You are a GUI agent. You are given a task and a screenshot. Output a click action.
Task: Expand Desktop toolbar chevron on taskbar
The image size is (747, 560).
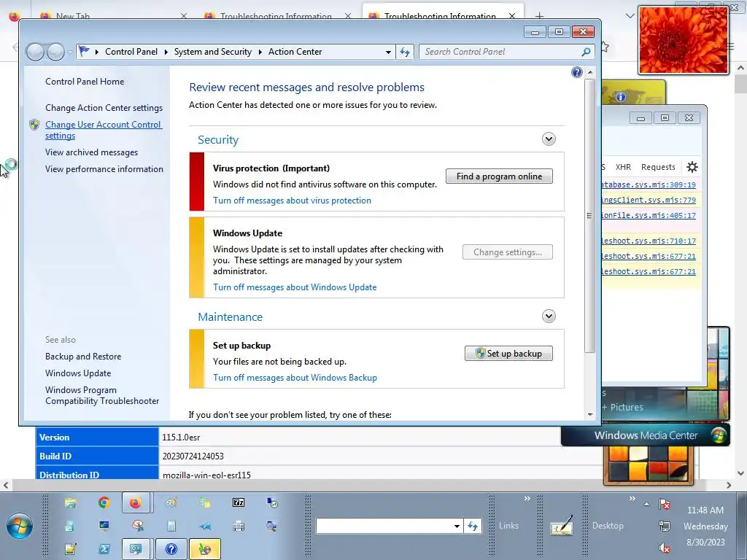tap(632, 499)
